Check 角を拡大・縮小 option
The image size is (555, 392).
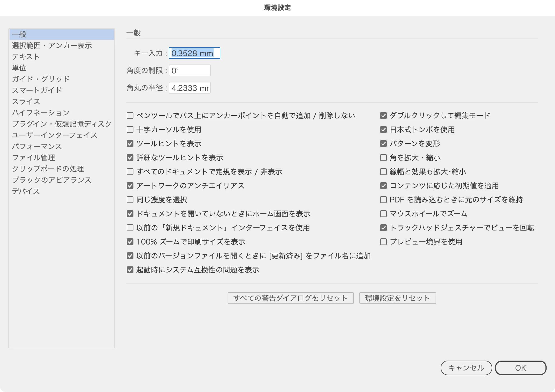(383, 158)
